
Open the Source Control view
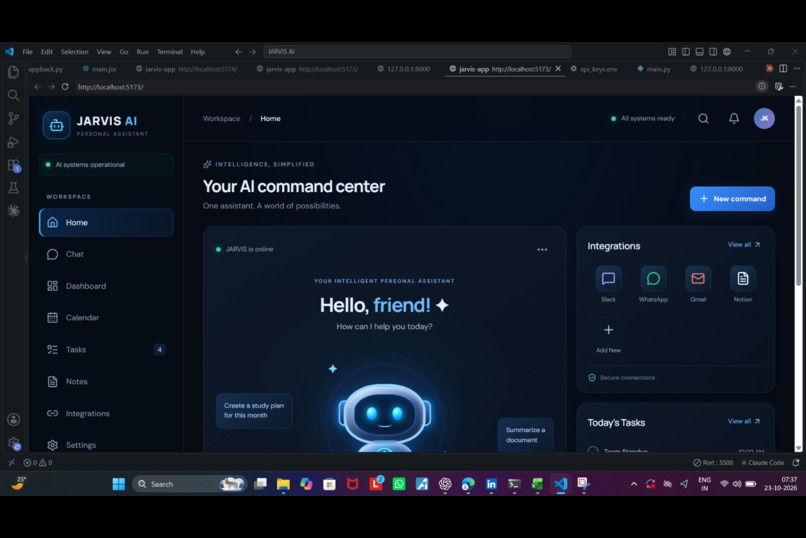tap(13, 119)
